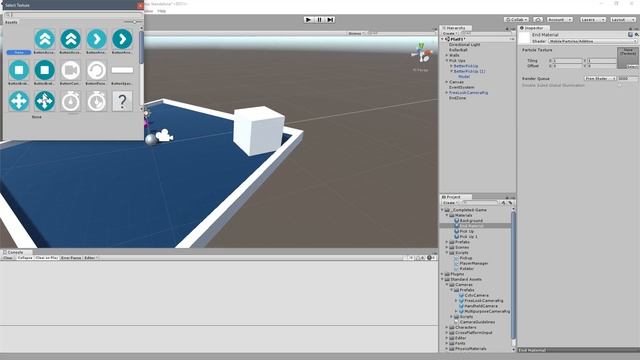Toggle Clear on Play in Console
The image size is (640, 360).
(x=47, y=258)
